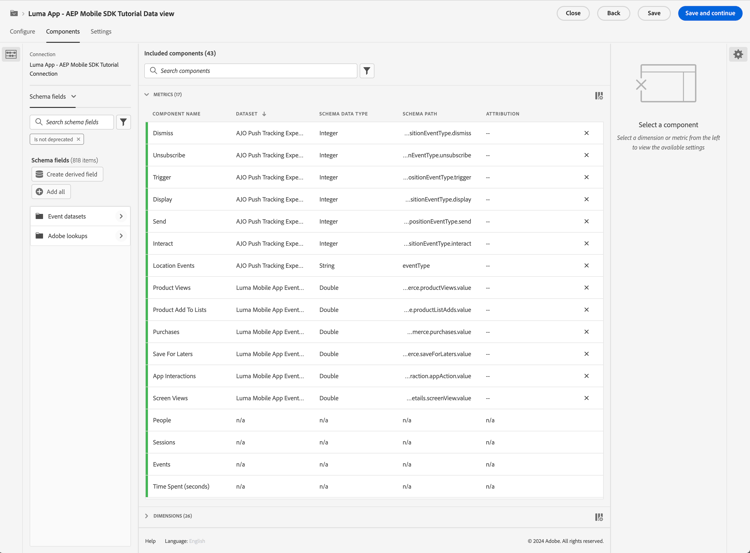
Task: Collapse the Metrics section
Action: coord(146,94)
